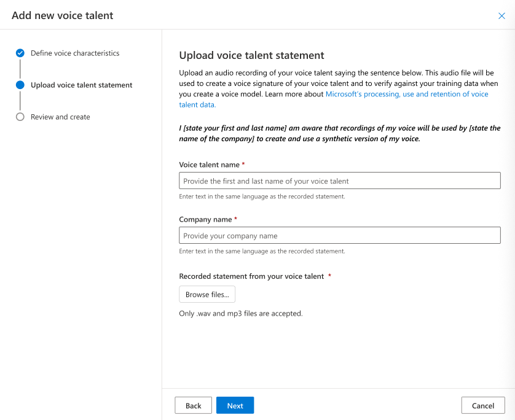Select Upload voice talent statement step in sidebar
The width and height of the screenshot is (515, 420).
click(81, 85)
